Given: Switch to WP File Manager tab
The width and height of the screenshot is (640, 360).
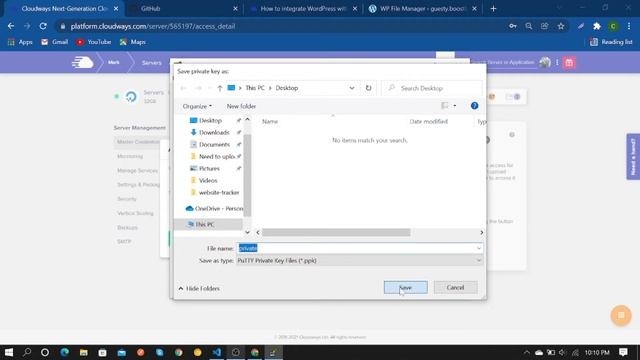Looking at the screenshot, I should coord(422,8).
